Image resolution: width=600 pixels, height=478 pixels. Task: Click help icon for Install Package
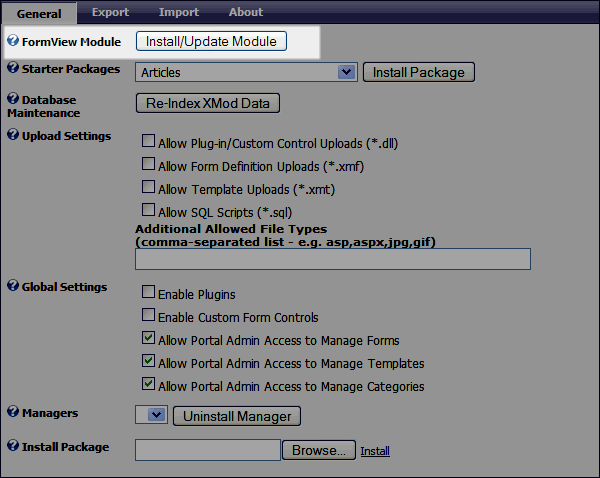[13, 445]
